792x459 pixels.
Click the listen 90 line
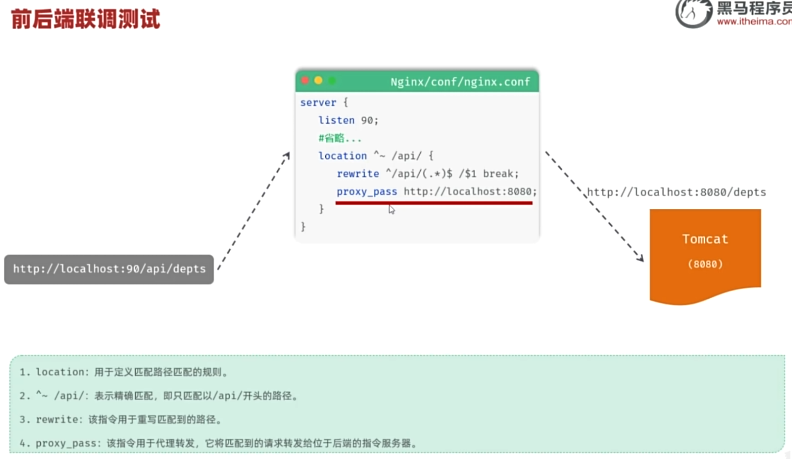pyautogui.click(x=348, y=120)
